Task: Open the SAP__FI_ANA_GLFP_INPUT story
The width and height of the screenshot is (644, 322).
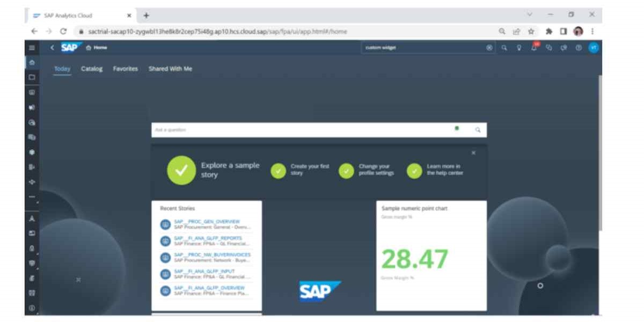Action: 204,272
